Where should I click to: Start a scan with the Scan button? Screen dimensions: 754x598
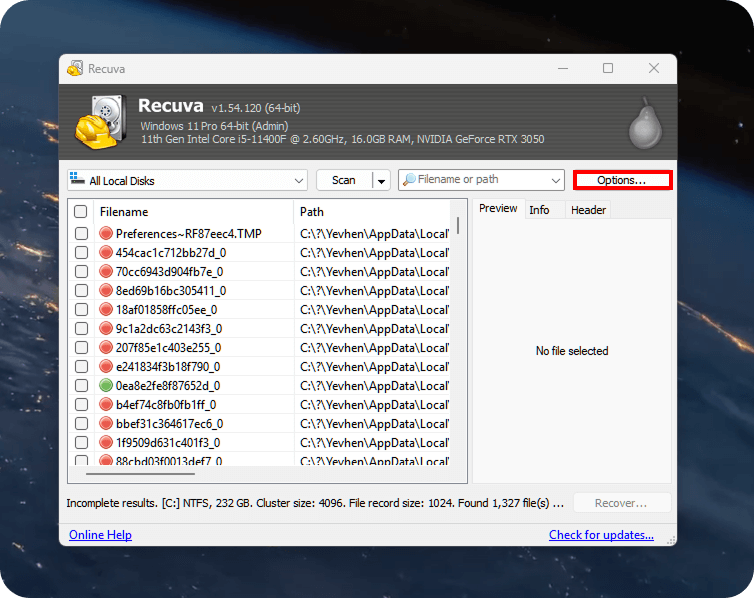click(344, 180)
